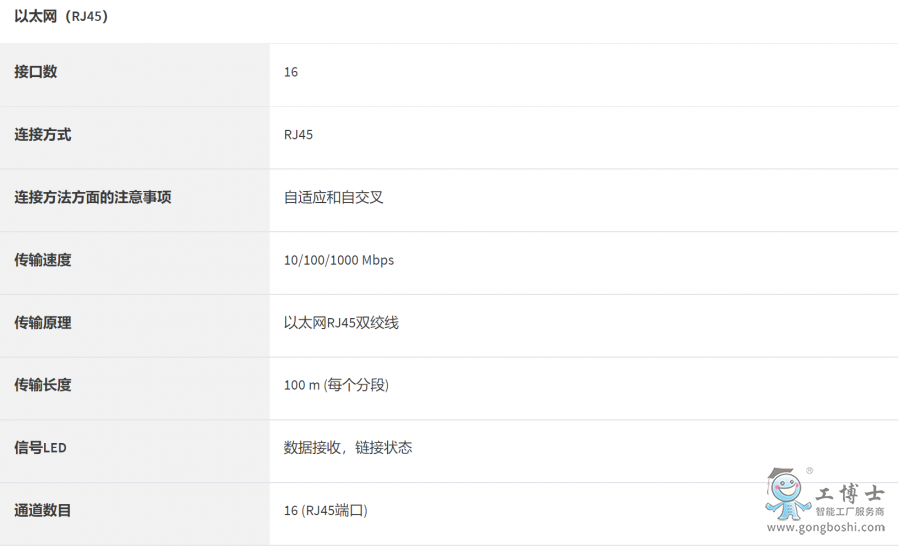Image resolution: width=900 pixels, height=547 pixels.
Task: Click the 接口数 row label
Action: tap(35, 72)
